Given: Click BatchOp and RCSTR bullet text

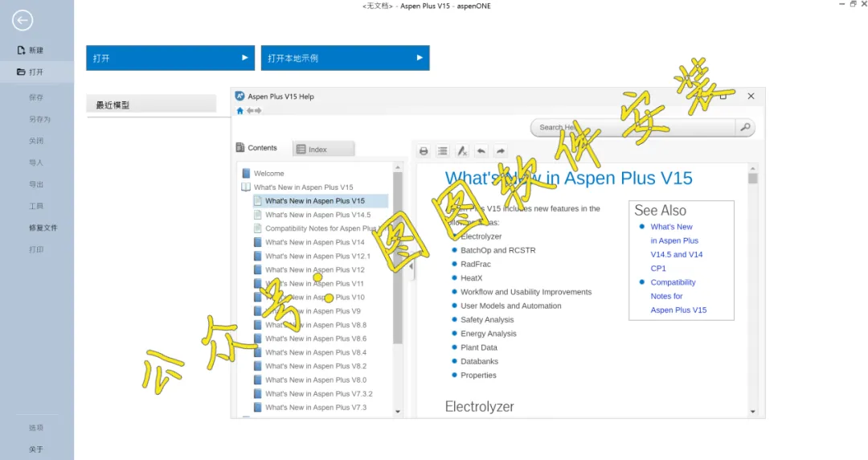Looking at the screenshot, I should [x=497, y=250].
